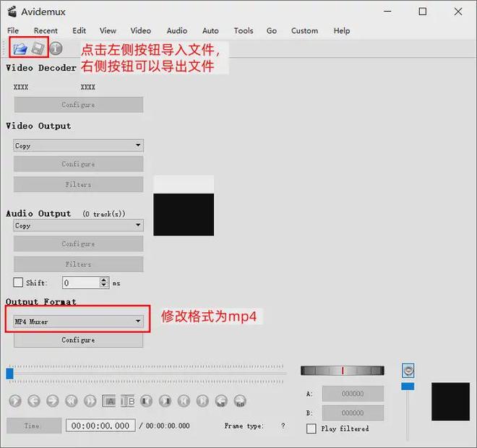Open the Custom menu
Viewport: 477px width, 448px height.
[304, 31]
